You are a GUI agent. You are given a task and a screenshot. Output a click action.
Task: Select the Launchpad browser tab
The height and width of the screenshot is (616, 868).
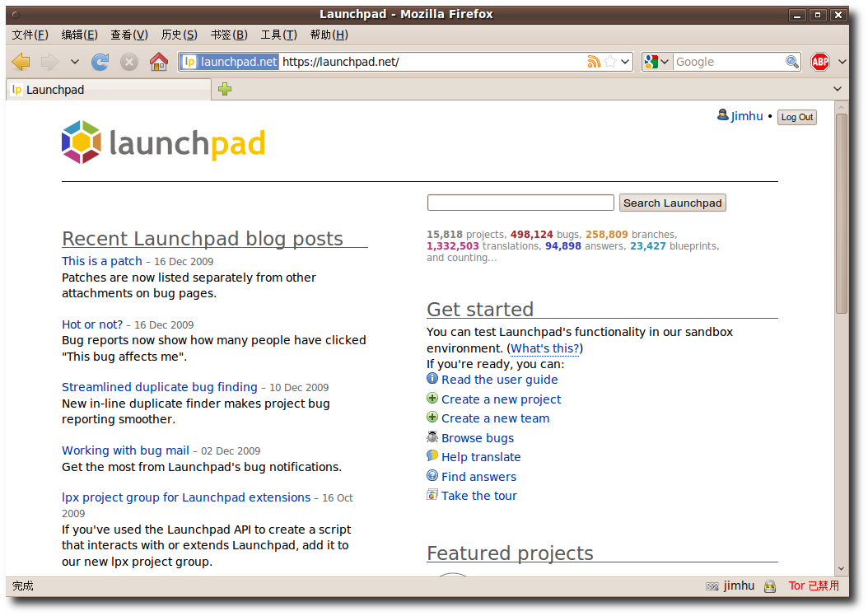pyautogui.click(x=109, y=90)
